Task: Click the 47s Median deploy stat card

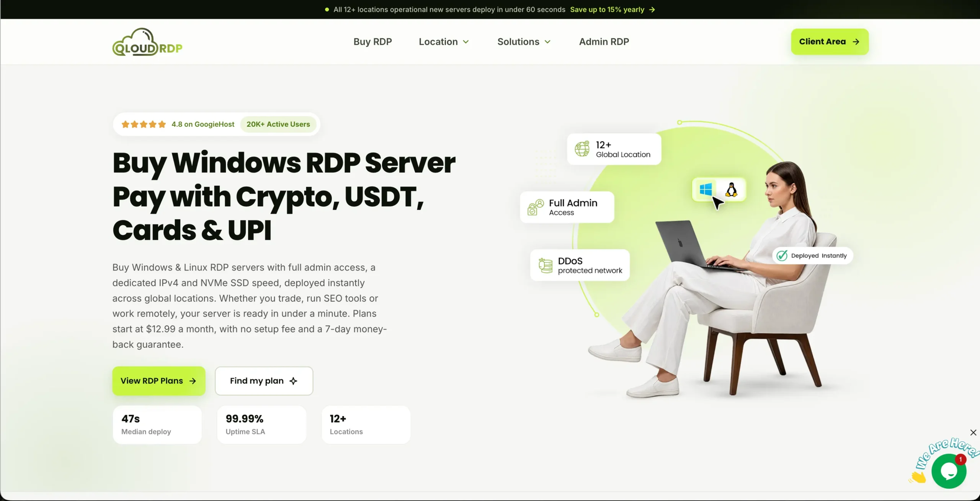Action: coord(157,425)
